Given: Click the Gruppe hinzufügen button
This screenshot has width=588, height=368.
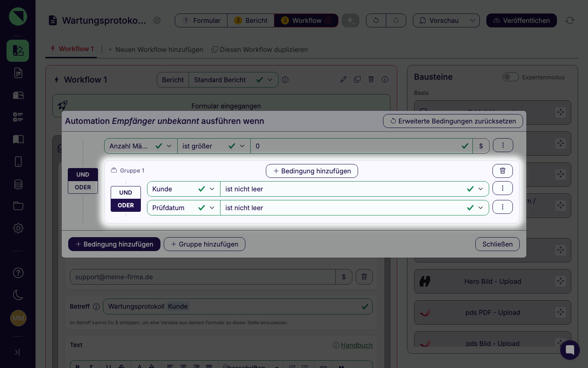Looking at the screenshot, I should coord(205,244).
